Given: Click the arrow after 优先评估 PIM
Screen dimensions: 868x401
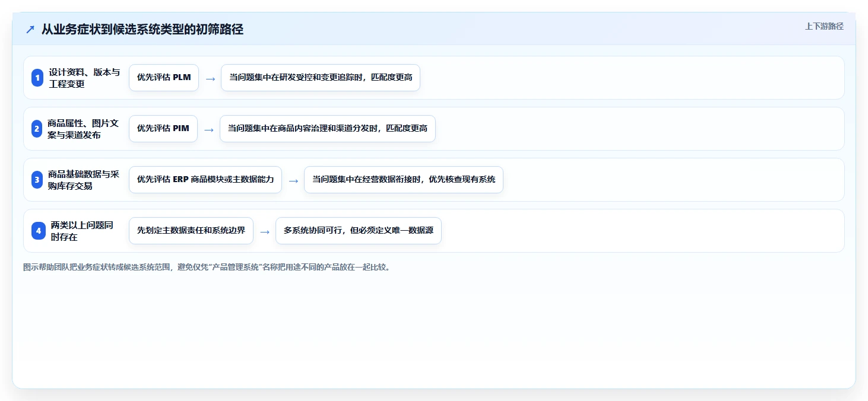Looking at the screenshot, I should (x=209, y=130).
